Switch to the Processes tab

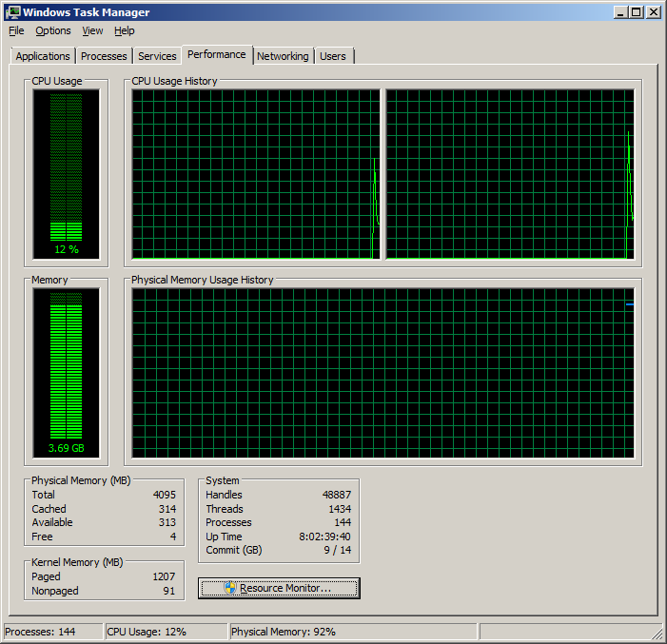(x=104, y=56)
